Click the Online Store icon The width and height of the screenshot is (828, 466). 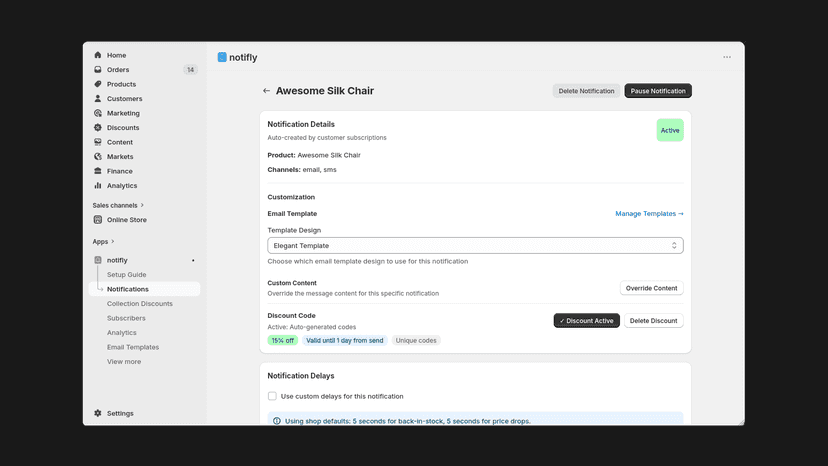(x=98, y=220)
